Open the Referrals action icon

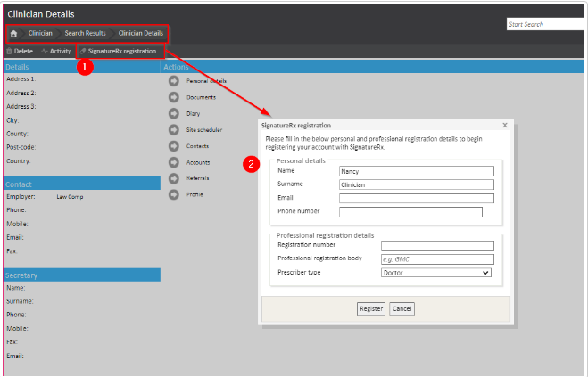(x=174, y=178)
